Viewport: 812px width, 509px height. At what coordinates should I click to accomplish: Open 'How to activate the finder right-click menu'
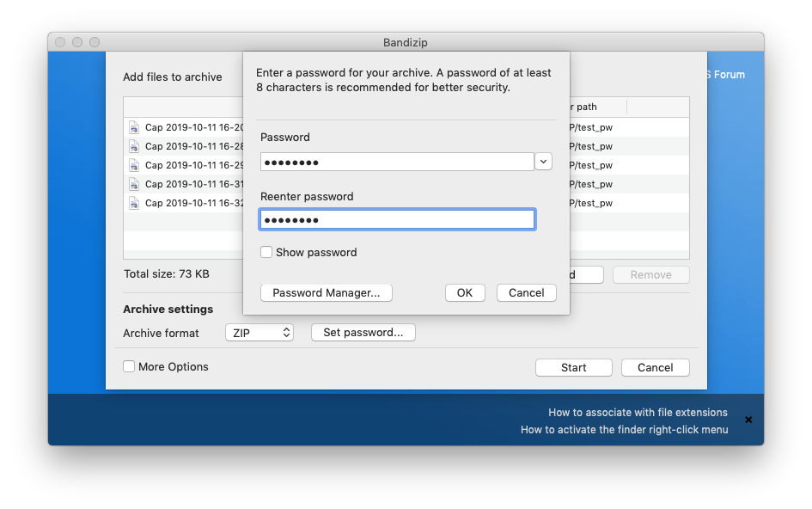point(624,430)
